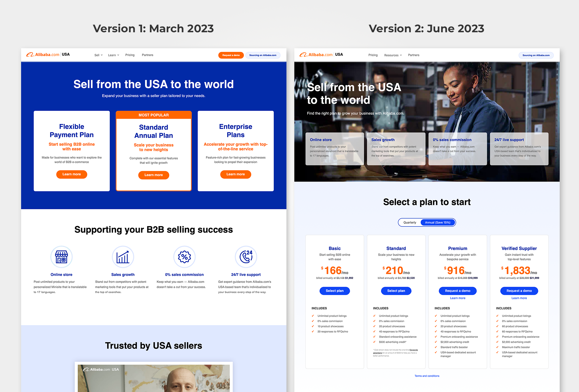The width and height of the screenshot is (579, 392).
Task: Click the Verified Supplier plan title
Action: click(x=519, y=248)
